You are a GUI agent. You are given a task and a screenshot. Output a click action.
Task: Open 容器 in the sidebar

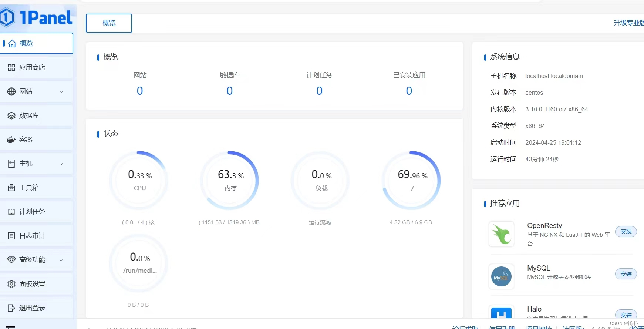click(36, 140)
